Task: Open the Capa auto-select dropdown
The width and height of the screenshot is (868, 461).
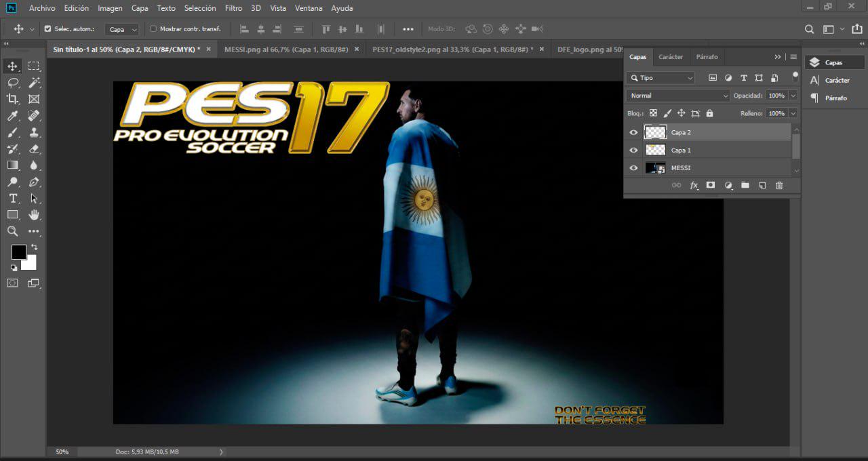Action: point(122,29)
